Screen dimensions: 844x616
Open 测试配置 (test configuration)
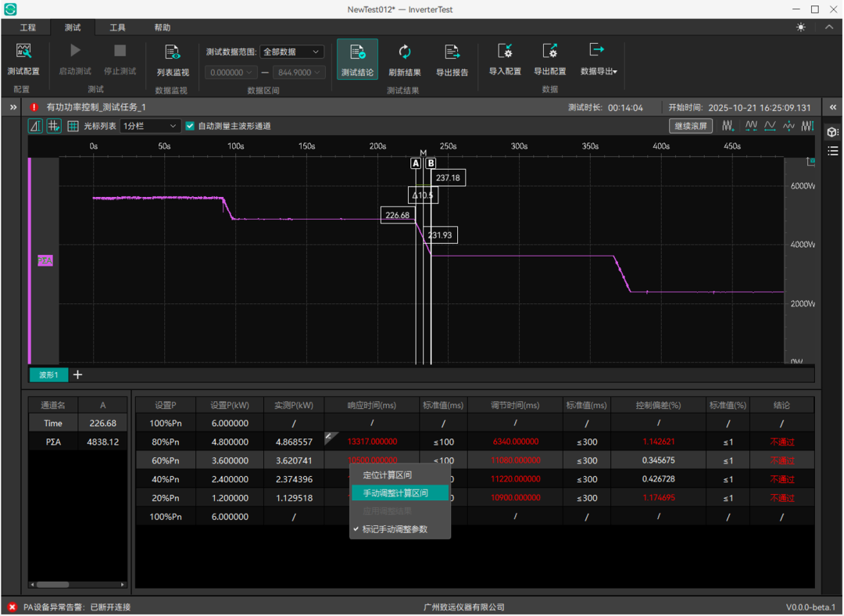point(23,59)
